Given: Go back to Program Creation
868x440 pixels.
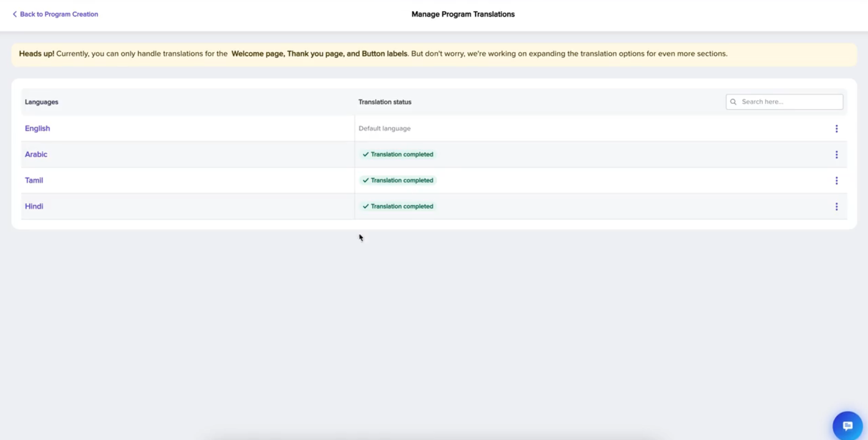Looking at the screenshot, I should point(59,14).
